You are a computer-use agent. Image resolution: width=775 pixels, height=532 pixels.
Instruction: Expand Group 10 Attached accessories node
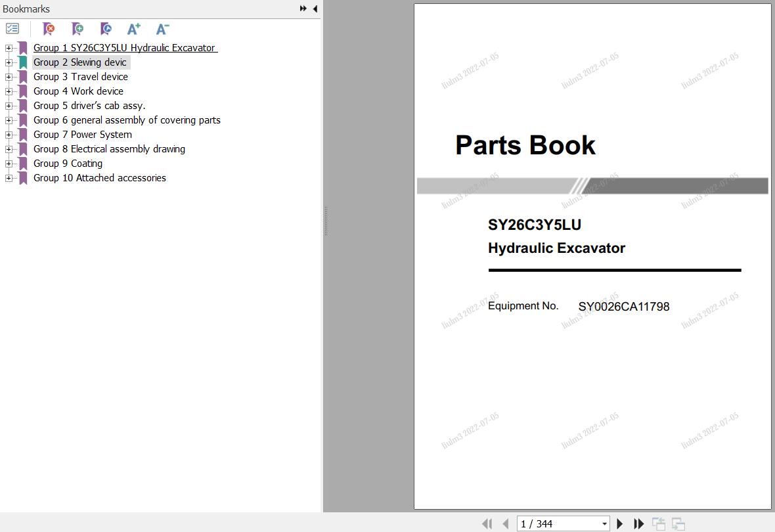pyautogui.click(x=8, y=178)
